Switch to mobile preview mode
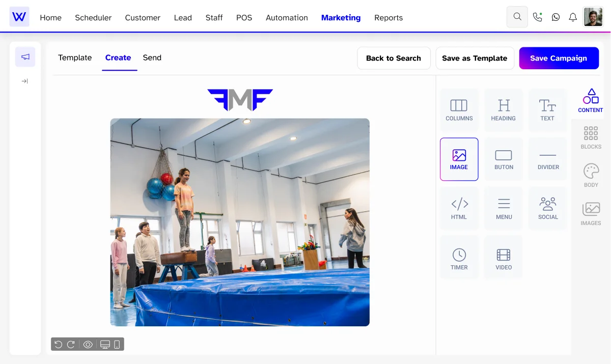This screenshot has height=364, width=611. pyautogui.click(x=117, y=345)
